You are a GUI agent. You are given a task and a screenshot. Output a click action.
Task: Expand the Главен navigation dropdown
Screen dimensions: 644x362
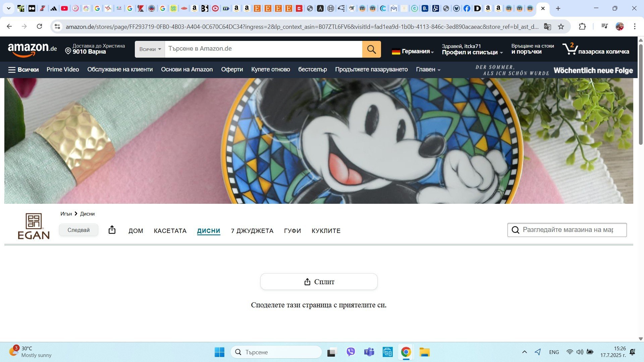point(428,69)
